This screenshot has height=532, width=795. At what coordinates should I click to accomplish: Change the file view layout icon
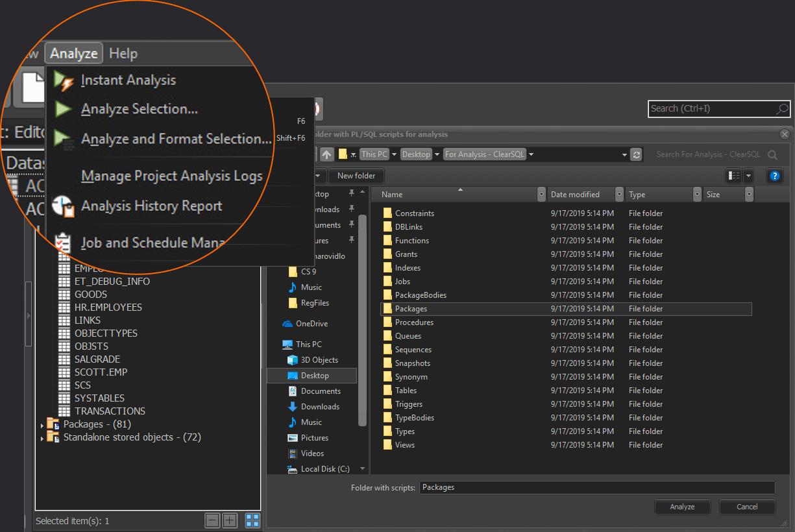[x=734, y=176]
